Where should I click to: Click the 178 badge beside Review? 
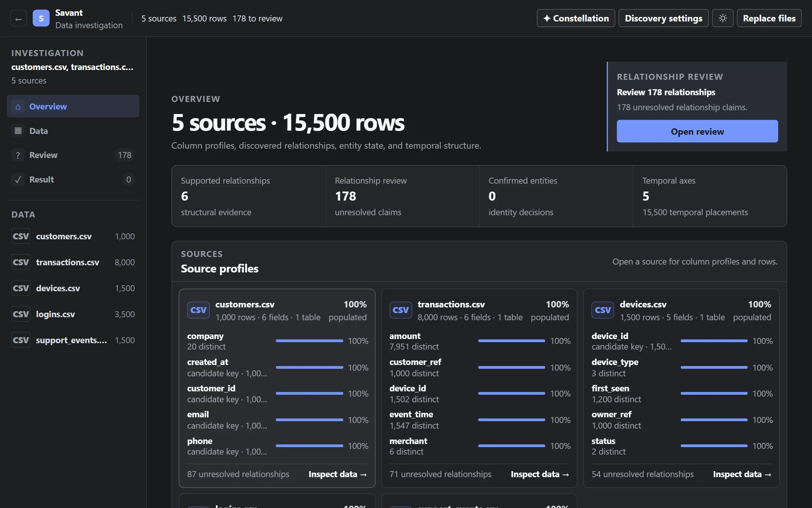pyautogui.click(x=124, y=155)
